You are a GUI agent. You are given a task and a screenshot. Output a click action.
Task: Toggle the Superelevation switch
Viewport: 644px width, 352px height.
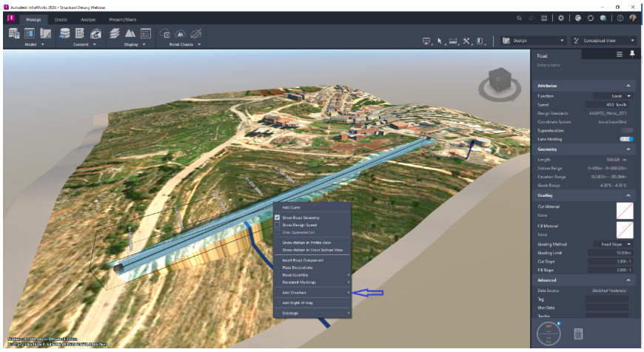[x=626, y=130]
